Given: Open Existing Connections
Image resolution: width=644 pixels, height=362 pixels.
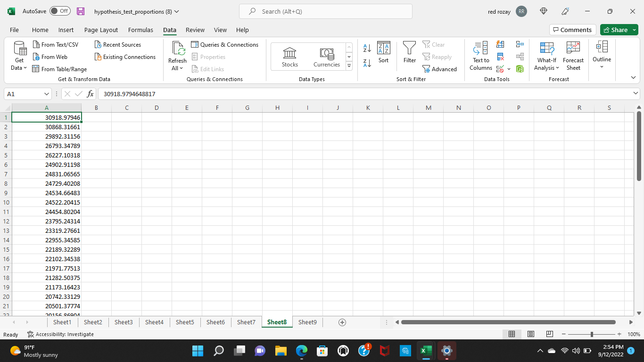Looking at the screenshot, I should pyautogui.click(x=125, y=57).
